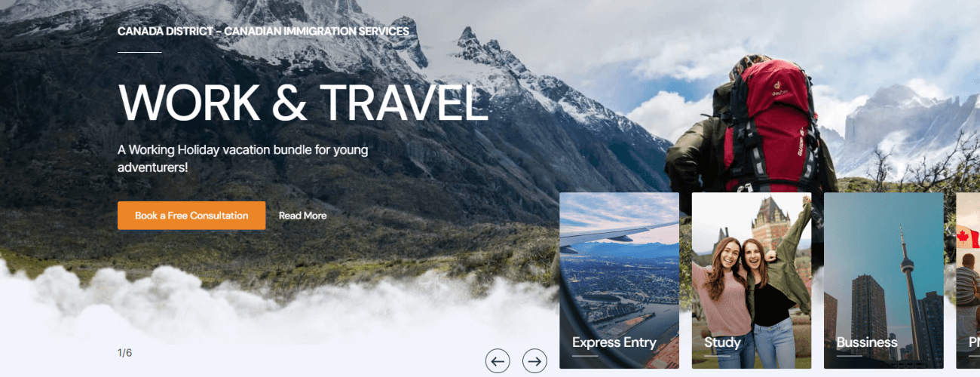Select the Study card with two women
This screenshot has width=980, height=377.
pyautogui.click(x=752, y=280)
